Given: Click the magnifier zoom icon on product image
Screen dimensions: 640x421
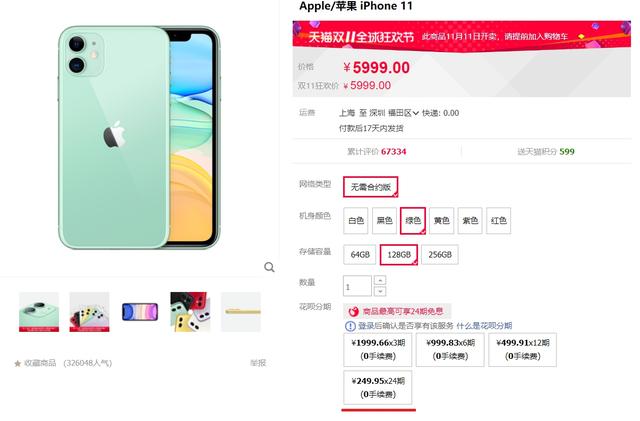Looking at the screenshot, I should 269,267.
